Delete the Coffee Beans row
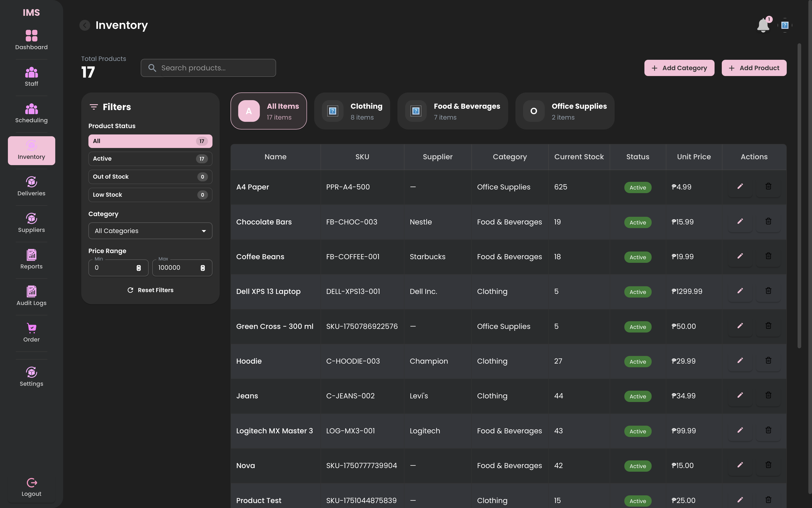Screen dimensions: 812x508 tap(768, 256)
